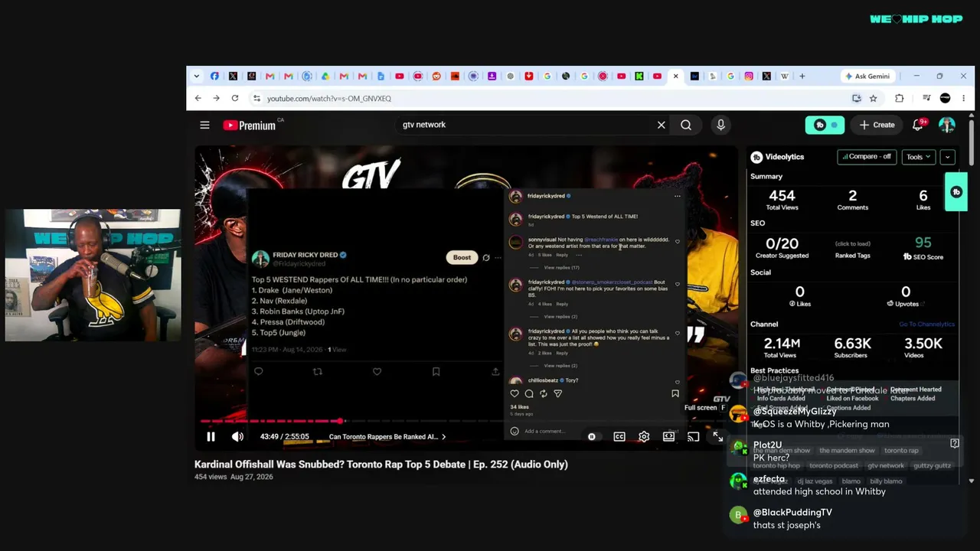
Task: Enter full screen mode
Action: pyautogui.click(x=717, y=437)
